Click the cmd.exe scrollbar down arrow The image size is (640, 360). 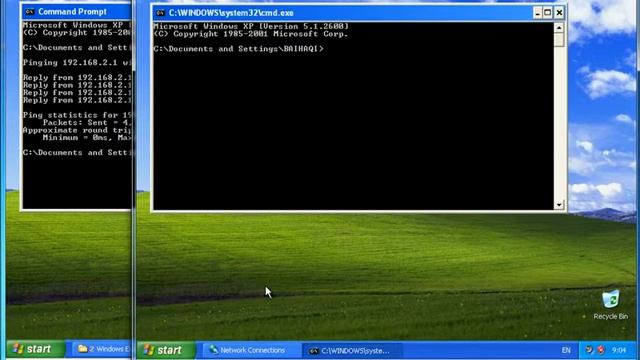[x=559, y=204]
